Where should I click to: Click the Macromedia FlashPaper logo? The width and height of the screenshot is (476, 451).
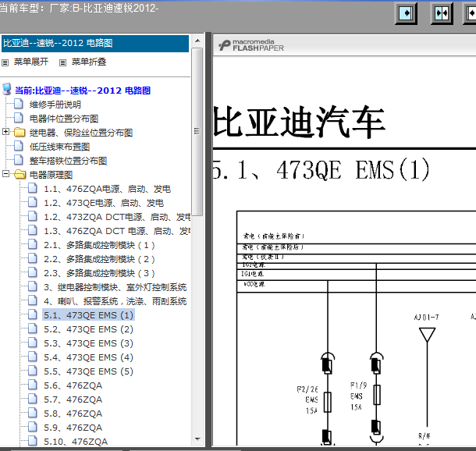pyautogui.click(x=251, y=45)
